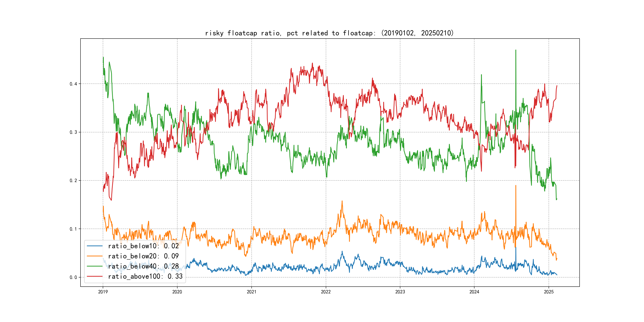Viewport: 644px width, 322px height.
Task: Click the 0.2 y-axis tick label
Action: tap(73, 180)
